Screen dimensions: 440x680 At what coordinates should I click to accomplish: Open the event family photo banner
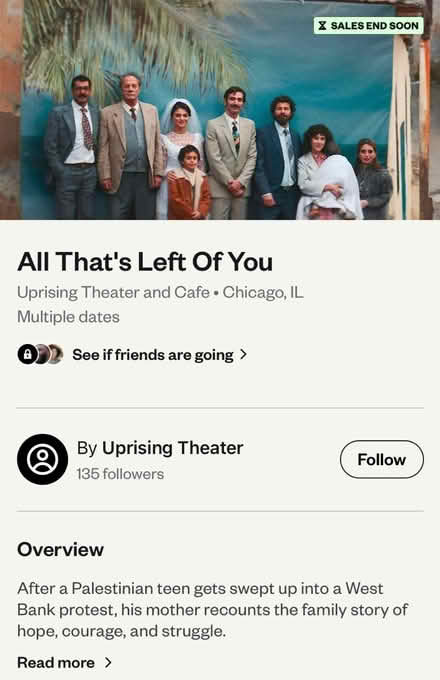(x=220, y=110)
